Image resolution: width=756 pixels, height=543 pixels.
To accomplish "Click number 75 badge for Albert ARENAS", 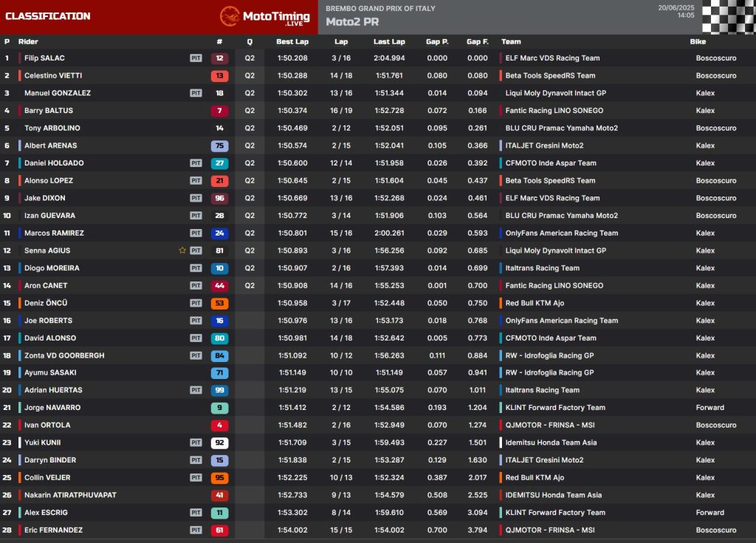I will (219, 146).
